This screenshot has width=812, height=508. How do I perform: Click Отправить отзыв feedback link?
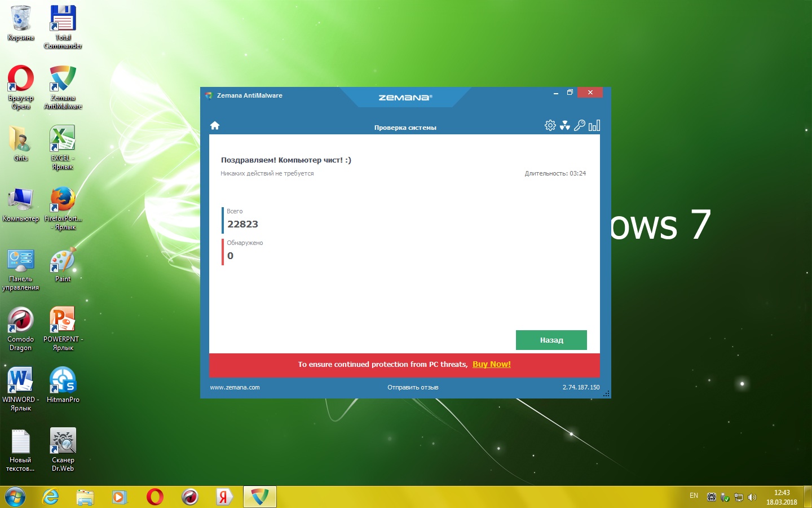[413, 387]
